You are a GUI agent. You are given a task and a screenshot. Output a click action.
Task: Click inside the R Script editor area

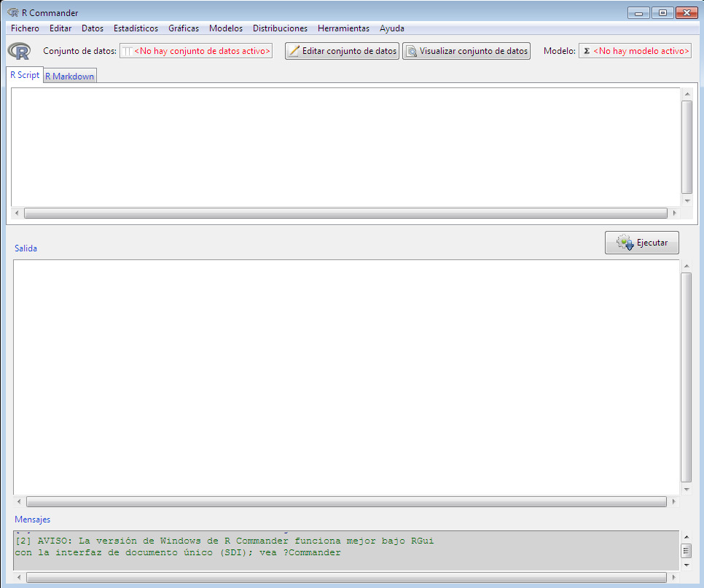click(345, 147)
